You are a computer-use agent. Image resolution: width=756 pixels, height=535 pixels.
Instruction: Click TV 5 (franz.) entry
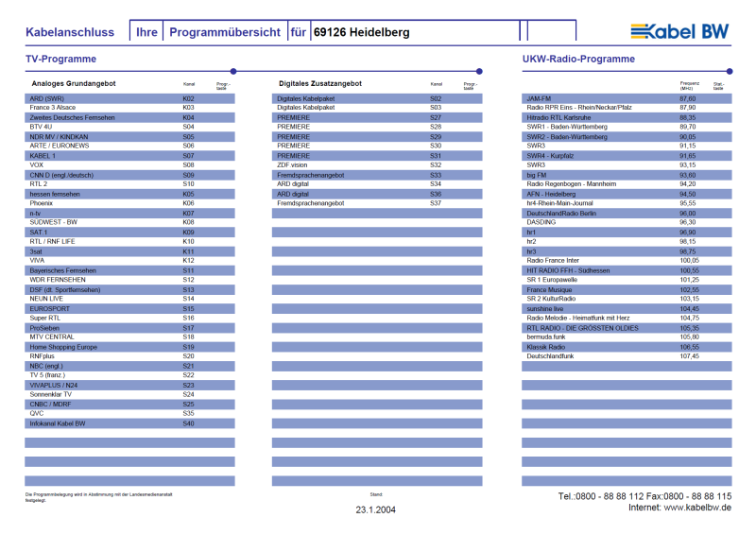[x=129, y=375]
